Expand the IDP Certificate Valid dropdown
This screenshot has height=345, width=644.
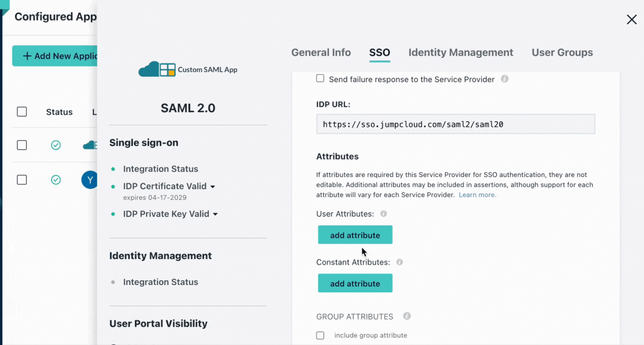tap(213, 187)
